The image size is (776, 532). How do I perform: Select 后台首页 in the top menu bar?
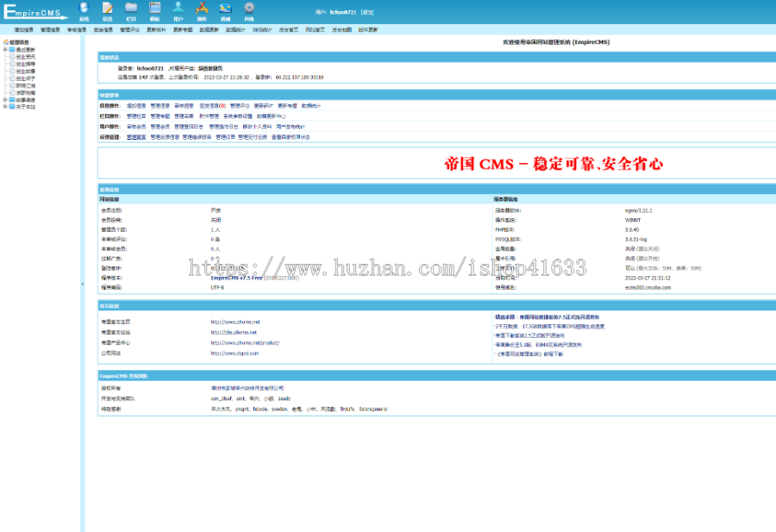tap(289, 29)
